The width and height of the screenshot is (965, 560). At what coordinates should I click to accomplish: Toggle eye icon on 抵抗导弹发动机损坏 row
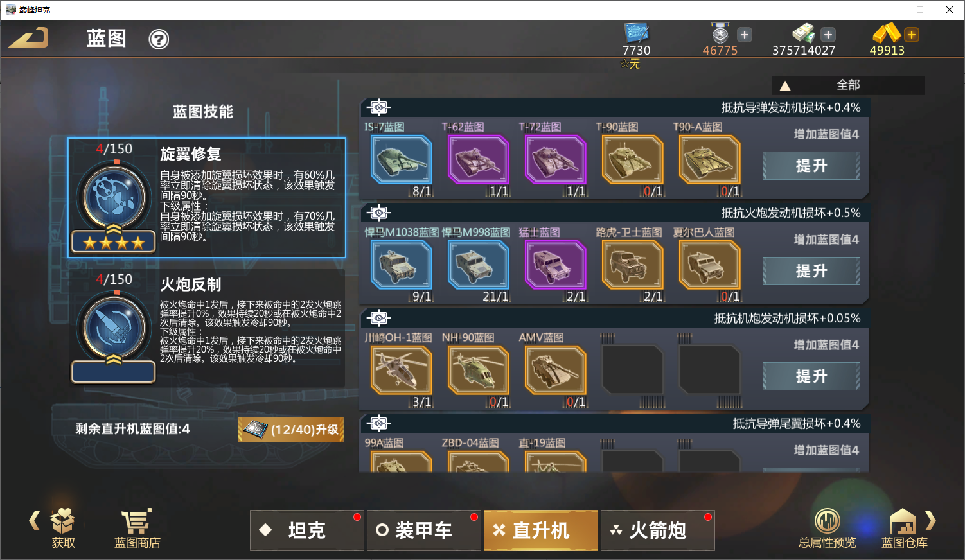379,107
